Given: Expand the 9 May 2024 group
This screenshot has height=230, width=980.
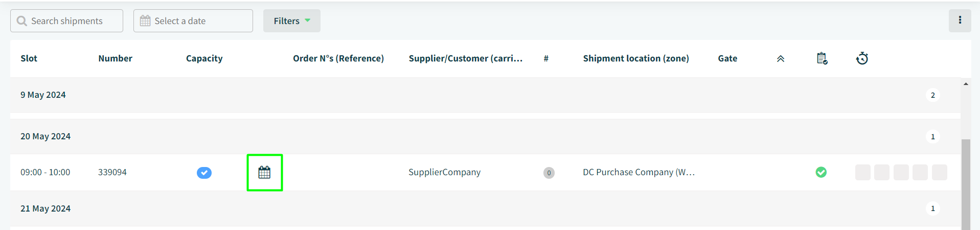Looking at the screenshot, I should coord(485,95).
